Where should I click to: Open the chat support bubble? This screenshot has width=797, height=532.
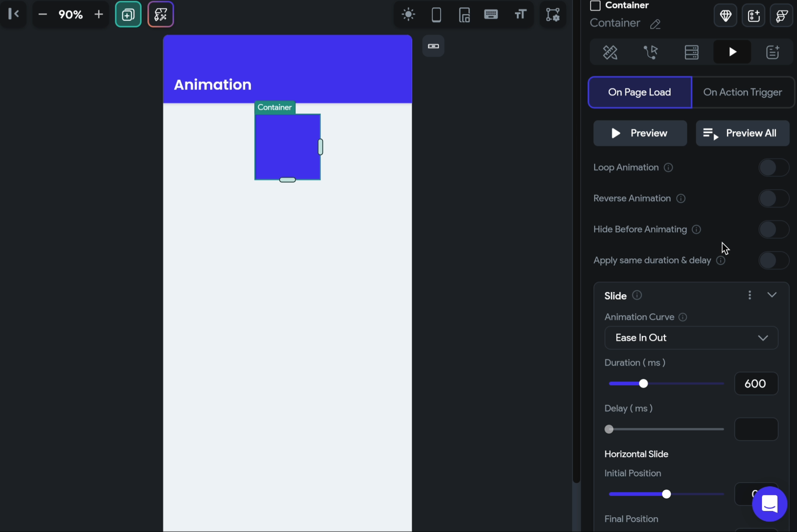[769, 504]
